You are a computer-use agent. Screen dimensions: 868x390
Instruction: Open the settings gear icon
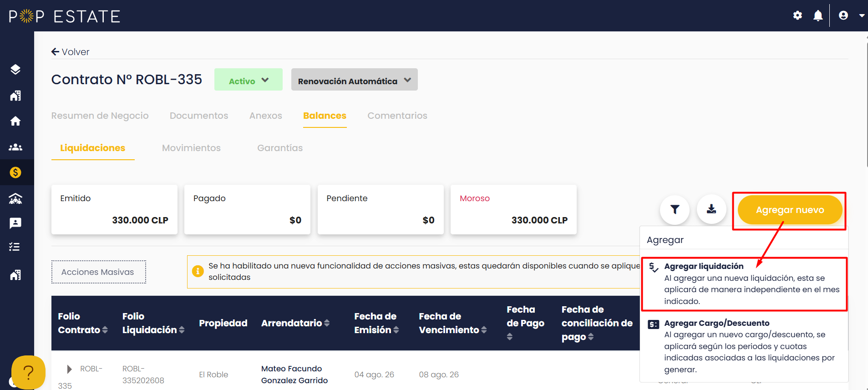pos(797,15)
